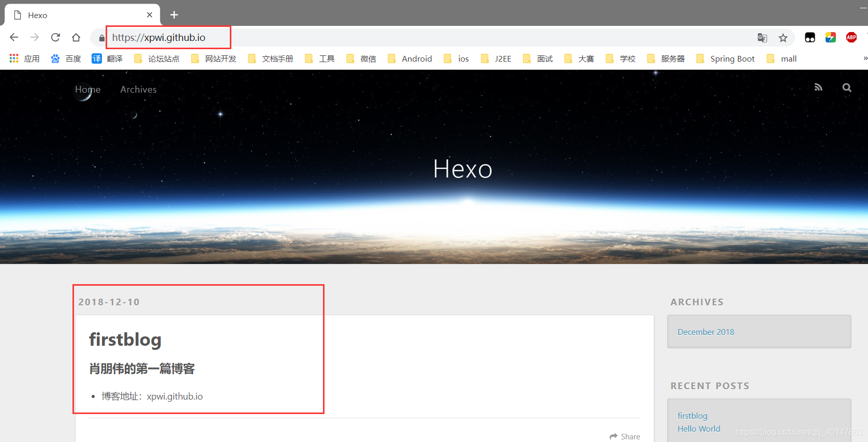This screenshot has height=442, width=868.
Task: Open the blog search magnifier icon
Action: [x=847, y=87]
